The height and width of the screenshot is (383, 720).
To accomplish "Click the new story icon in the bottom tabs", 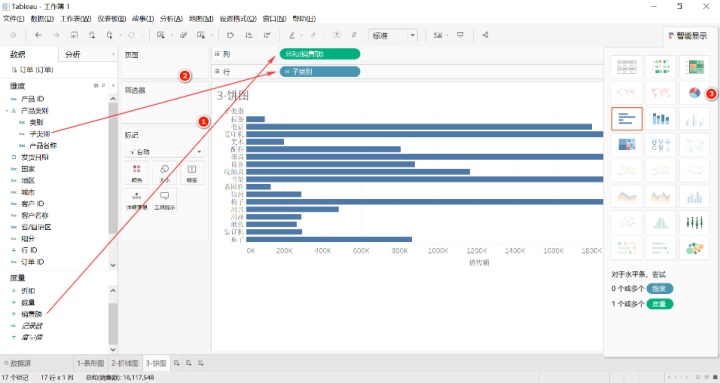I will [201, 363].
